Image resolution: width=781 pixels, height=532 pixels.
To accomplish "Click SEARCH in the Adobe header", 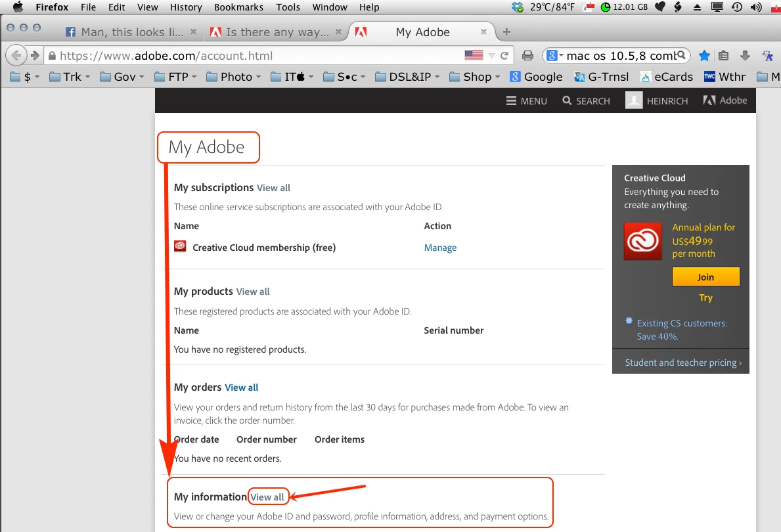I will click(586, 100).
